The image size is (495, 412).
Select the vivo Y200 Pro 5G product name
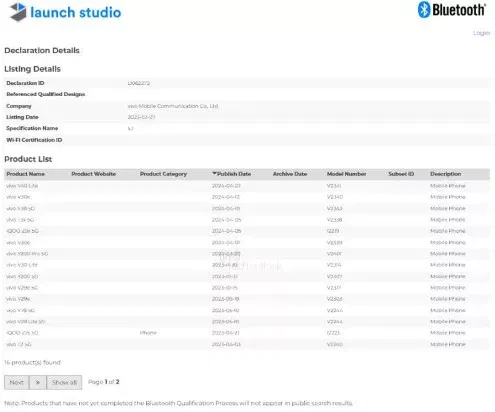[27, 254]
